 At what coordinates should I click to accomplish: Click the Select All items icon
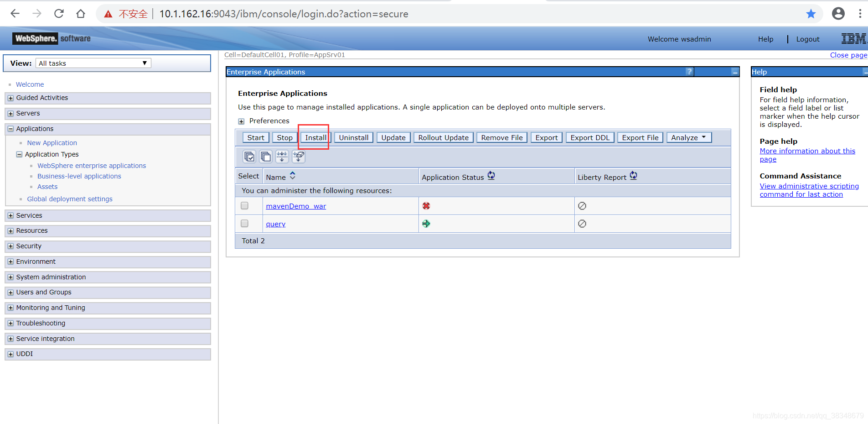pos(249,157)
